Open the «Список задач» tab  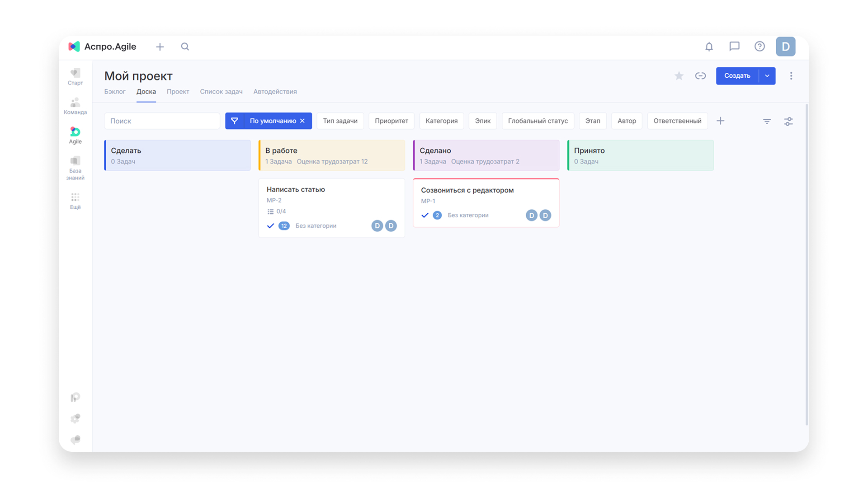pyautogui.click(x=221, y=91)
